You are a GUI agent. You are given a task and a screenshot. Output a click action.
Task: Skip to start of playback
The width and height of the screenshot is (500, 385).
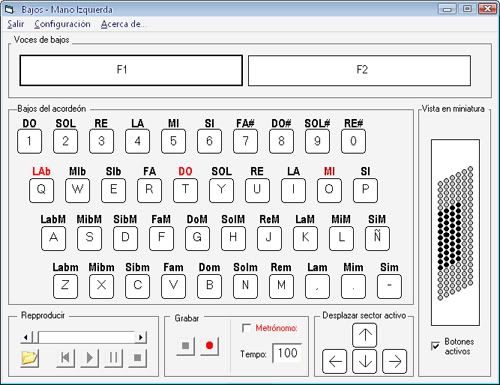pos(66,358)
